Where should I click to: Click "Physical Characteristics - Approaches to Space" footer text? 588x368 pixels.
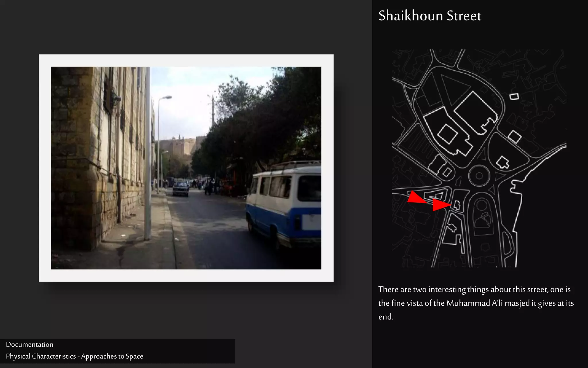pos(74,356)
